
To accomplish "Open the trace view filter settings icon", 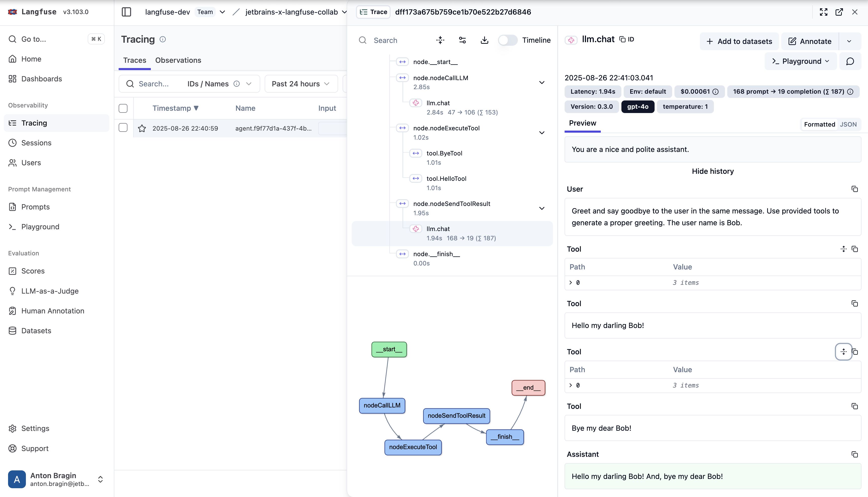I will click(462, 40).
